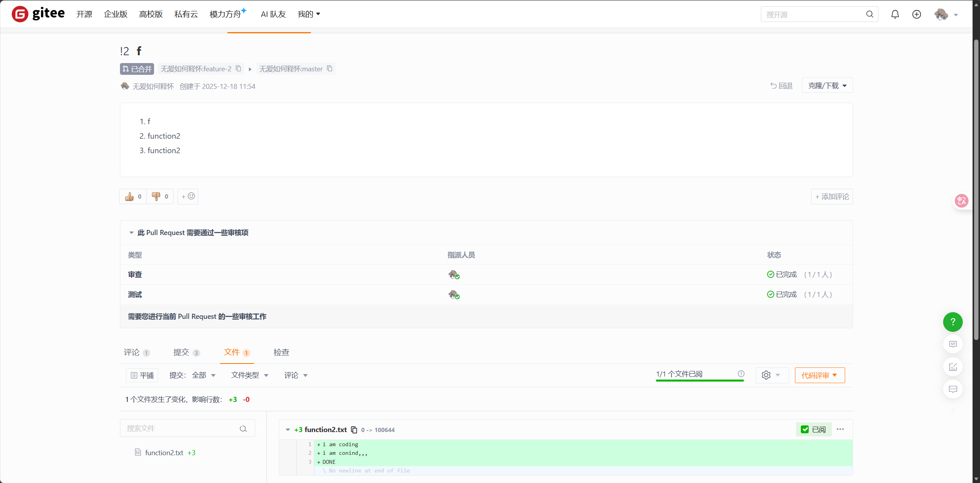Add an emoji reaction
The image size is (980, 483).
coord(188,197)
